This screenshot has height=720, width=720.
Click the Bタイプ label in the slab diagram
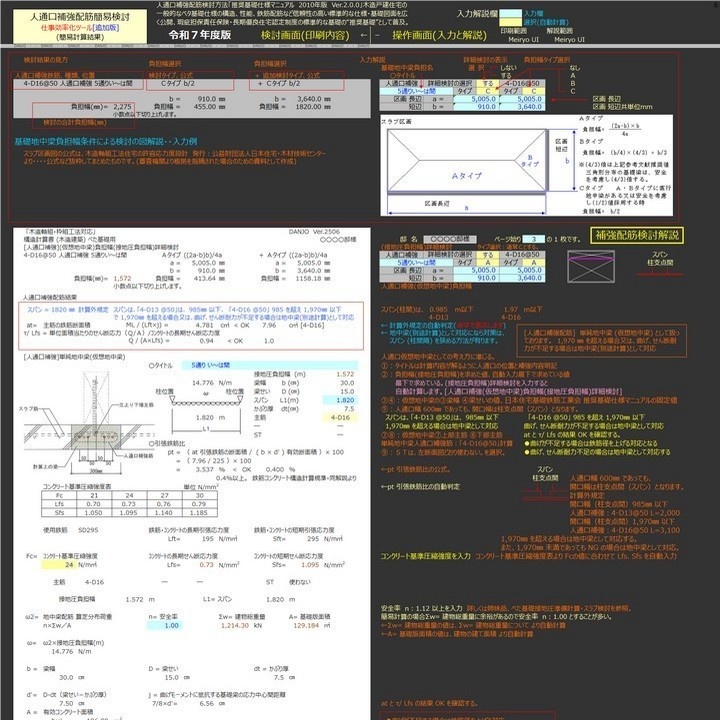530,161
